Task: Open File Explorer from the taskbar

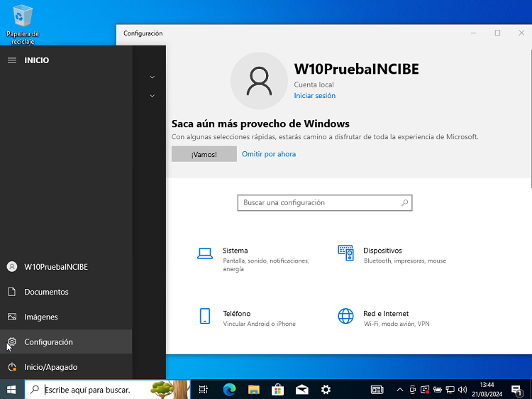Action: point(253,389)
